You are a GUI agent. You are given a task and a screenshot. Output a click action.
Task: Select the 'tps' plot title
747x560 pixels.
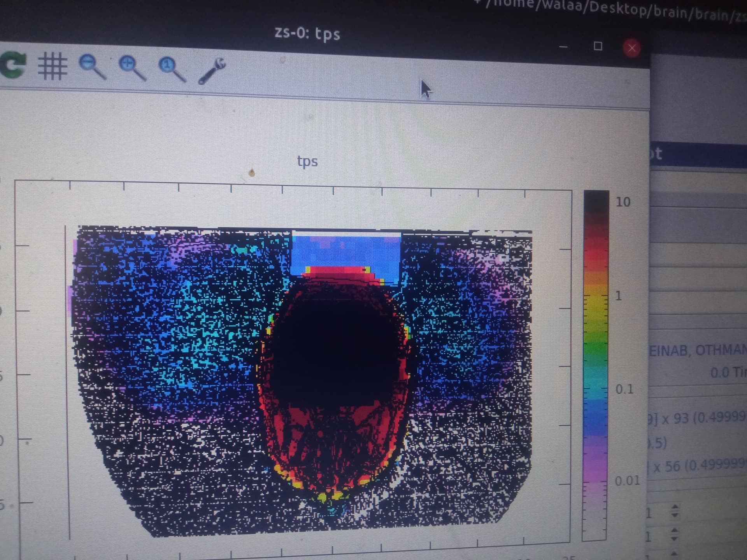click(307, 161)
